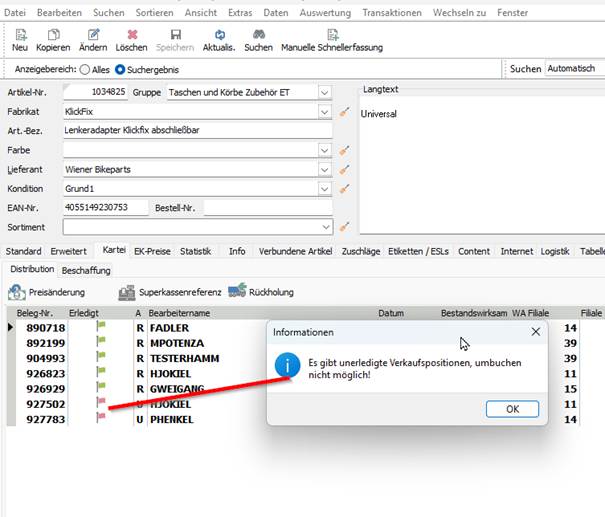Click the Art.-Bez. text field

click(198, 130)
